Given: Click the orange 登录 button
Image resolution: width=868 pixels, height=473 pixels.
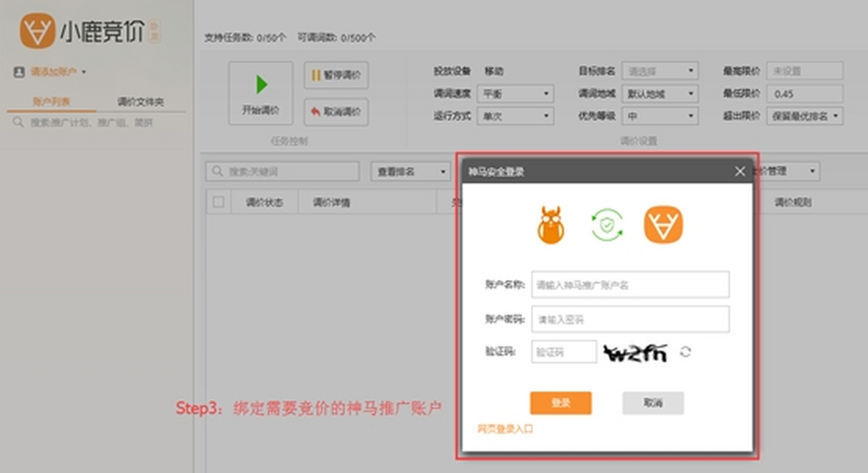Looking at the screenshot, I should 561,403.
